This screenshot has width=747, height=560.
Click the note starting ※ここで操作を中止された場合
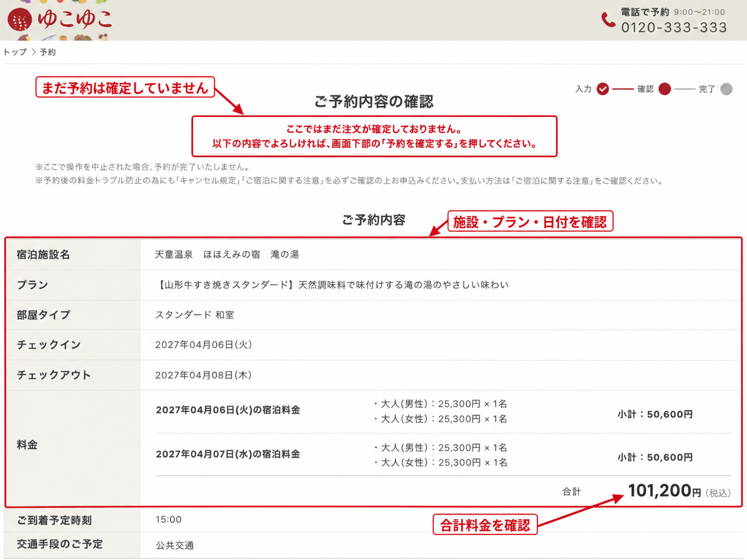point(143,167)
